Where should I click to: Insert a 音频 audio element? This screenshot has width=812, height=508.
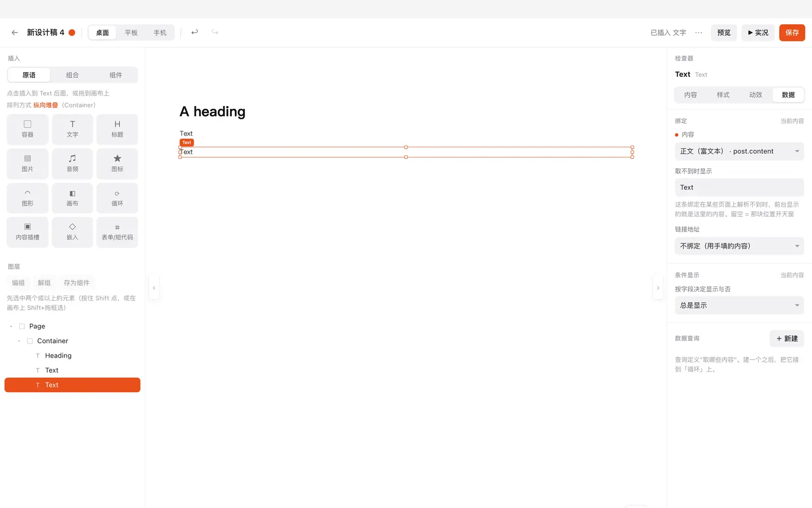point(73,164)
